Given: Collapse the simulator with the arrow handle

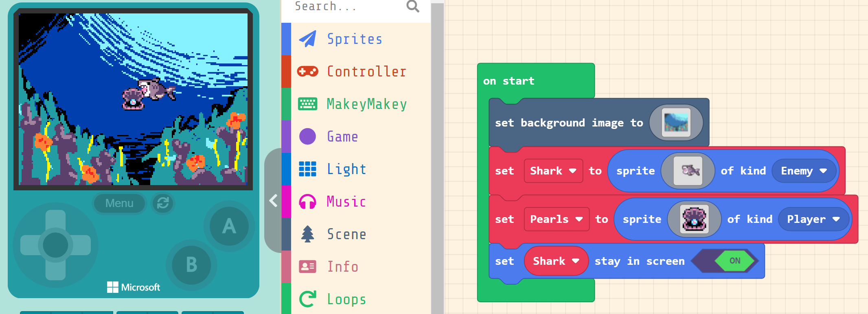Looking at the screenshot, I should (x=273, y=201).
